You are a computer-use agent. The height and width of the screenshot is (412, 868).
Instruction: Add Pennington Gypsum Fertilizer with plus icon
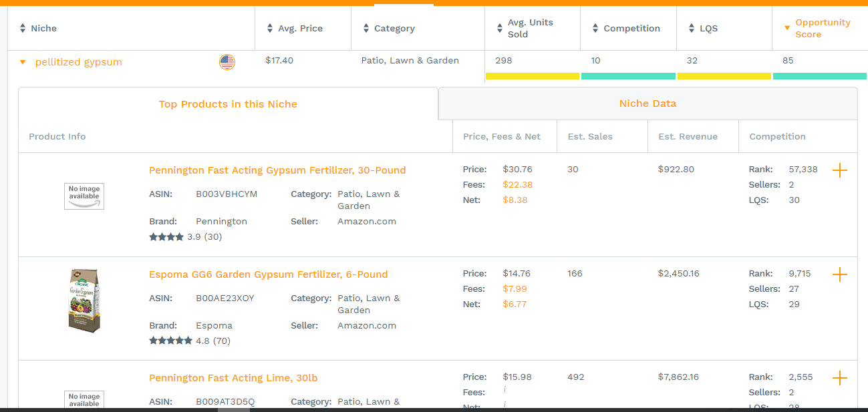click(x=840, y=170)
